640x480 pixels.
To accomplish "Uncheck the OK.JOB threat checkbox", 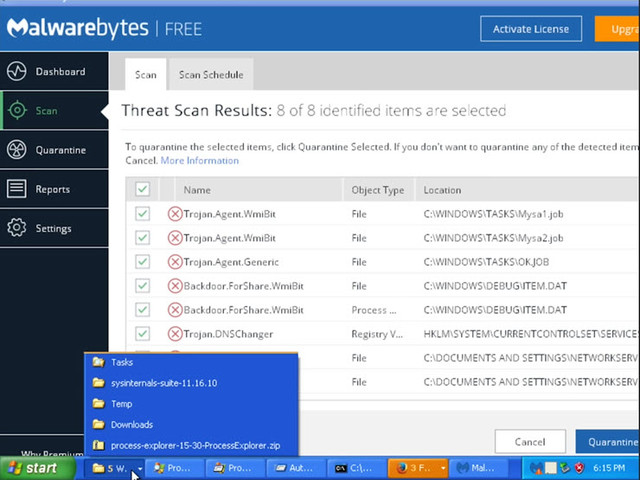I will [142, 262].
